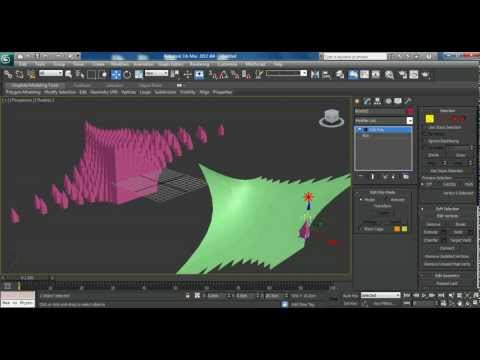Switch to the Hierarchy command panel tab
This screenshot has height=360, width=480.
click(x=378, y=101)
